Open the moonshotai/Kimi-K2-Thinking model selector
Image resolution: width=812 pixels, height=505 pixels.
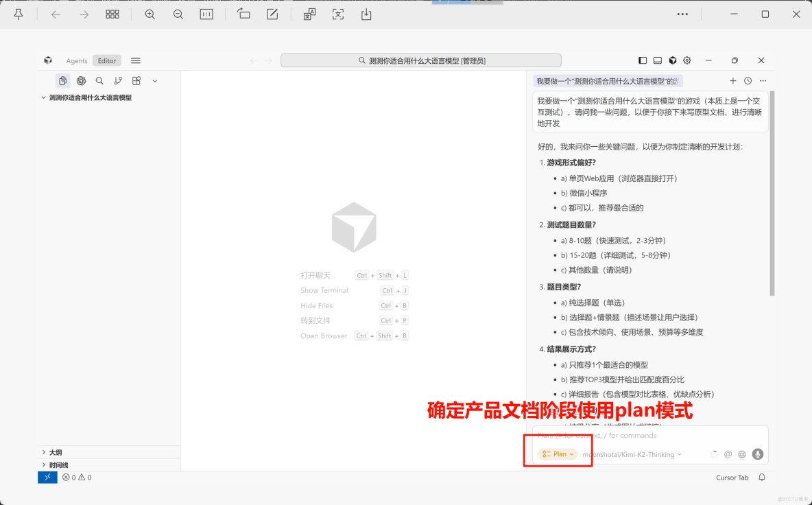coord(630,454)
